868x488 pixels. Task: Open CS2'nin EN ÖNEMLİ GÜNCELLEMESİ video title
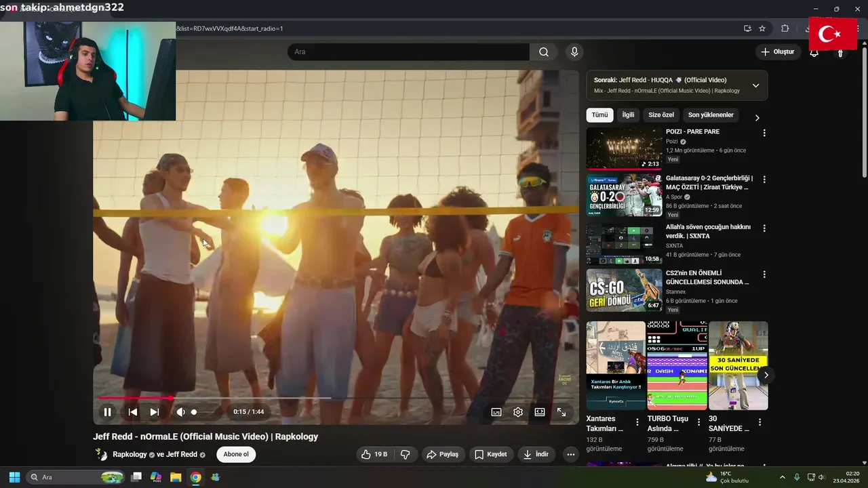pyautogui.click(x=707, y=277)
